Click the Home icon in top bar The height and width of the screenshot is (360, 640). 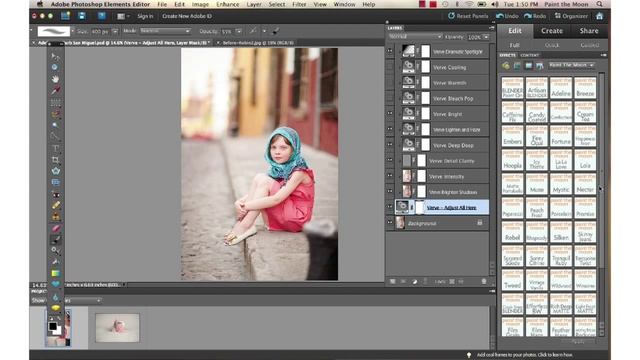[599, 16]
